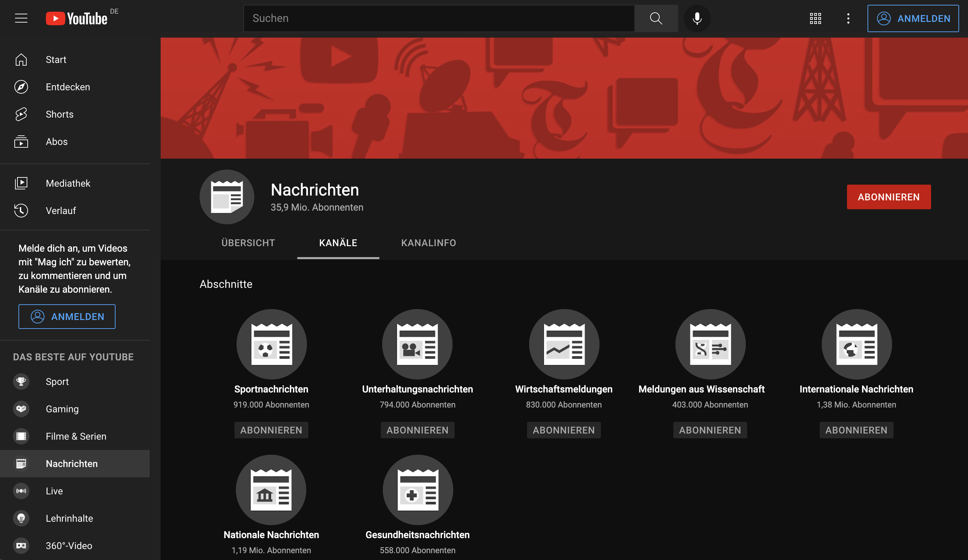The image size is (968, 560).
Task: Switch to the KANALINFO tab
Action: coord(428,243)
